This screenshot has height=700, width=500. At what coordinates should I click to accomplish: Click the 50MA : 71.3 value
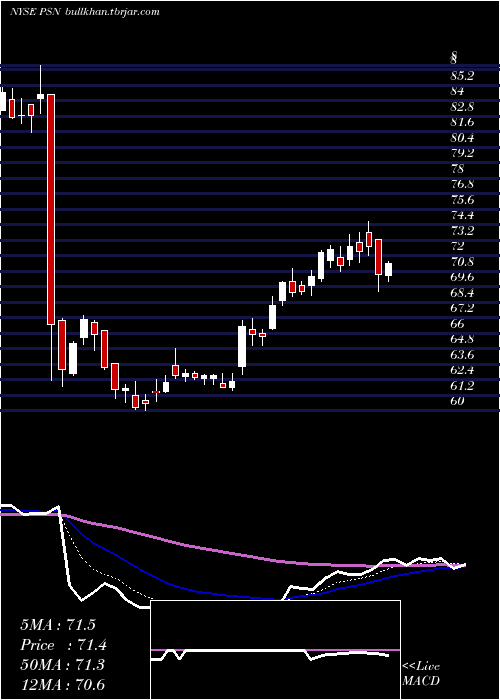62,665
